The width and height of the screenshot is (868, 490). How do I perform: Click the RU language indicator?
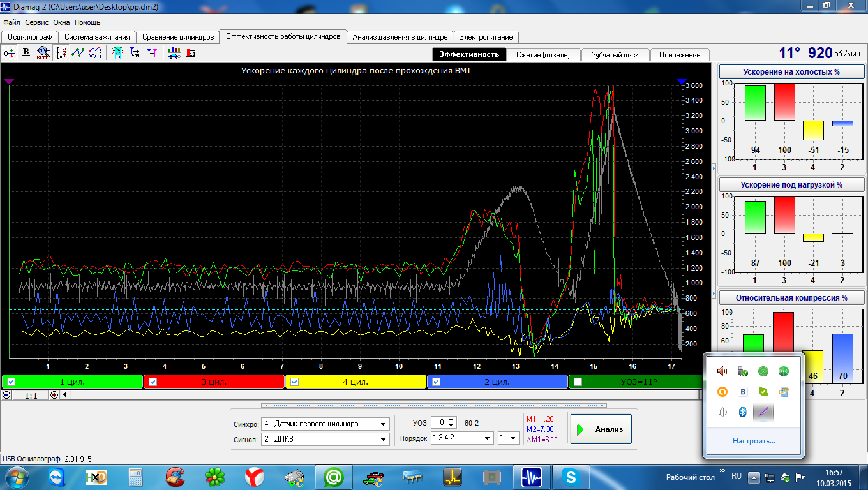point(737,476)
